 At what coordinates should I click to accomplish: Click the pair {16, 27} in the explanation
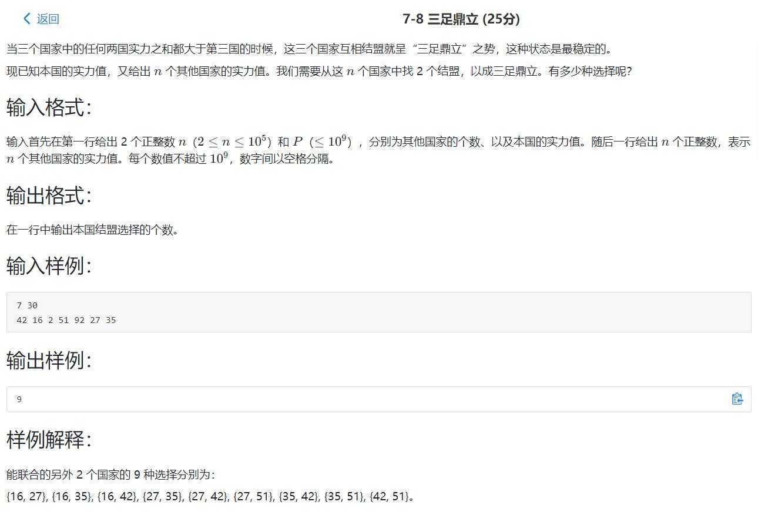(x=26, y=496)
